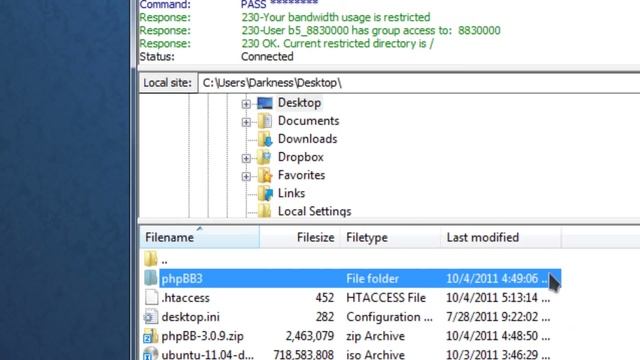The height and width of the screenshot is (360, 640).
Task: Click the 'HTACCESS File' type cell
Action: (x=386, y=298)
